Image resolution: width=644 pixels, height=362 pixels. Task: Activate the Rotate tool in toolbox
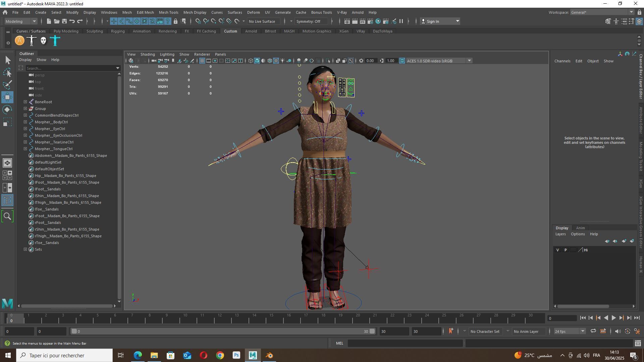7,110
